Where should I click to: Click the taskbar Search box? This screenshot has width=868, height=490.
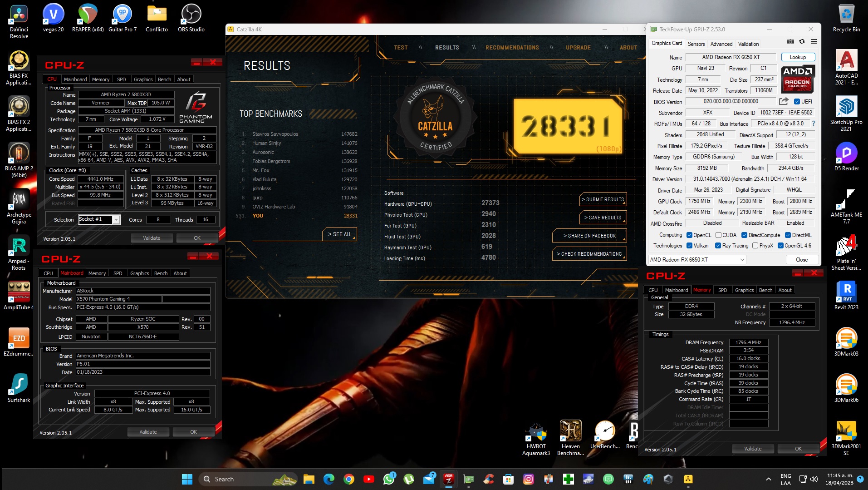pos(248,479)
